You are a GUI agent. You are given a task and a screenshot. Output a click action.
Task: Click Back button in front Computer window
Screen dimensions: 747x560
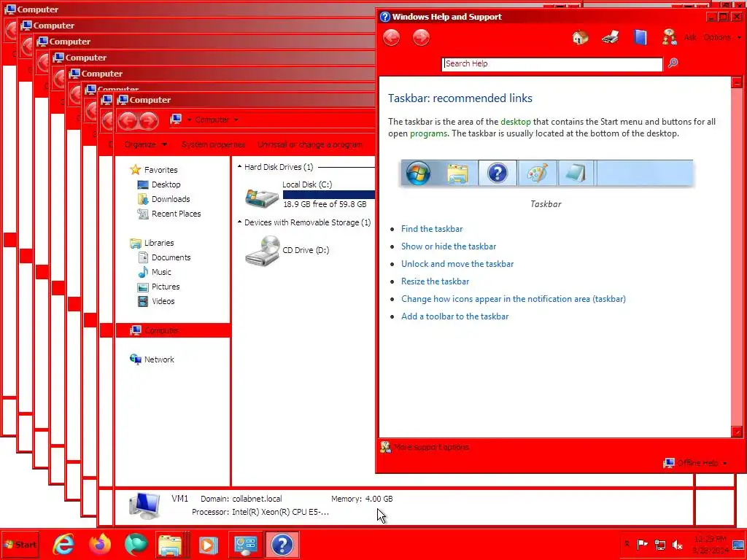[x=128, y=120]
